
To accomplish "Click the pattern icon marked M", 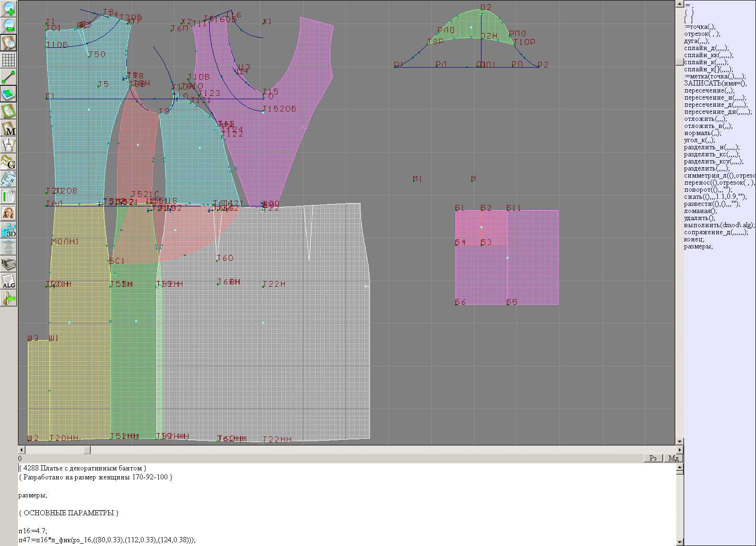I will 9,128.
